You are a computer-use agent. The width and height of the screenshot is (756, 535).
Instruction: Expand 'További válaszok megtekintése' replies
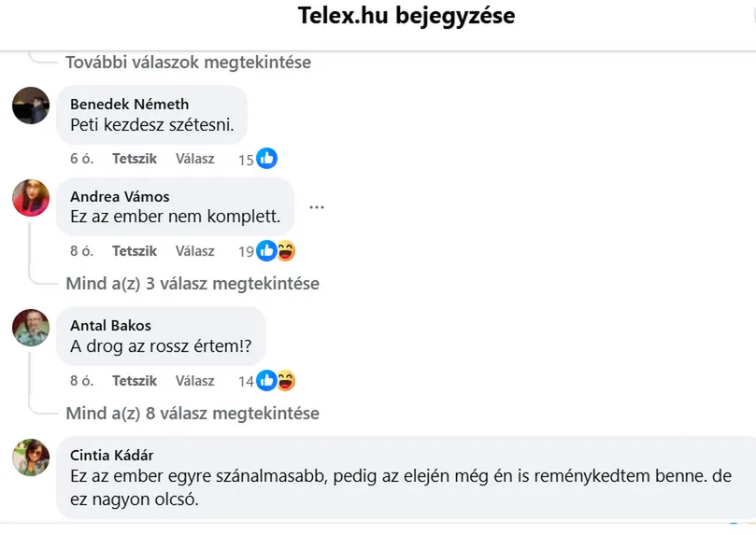tap(188, 63)
